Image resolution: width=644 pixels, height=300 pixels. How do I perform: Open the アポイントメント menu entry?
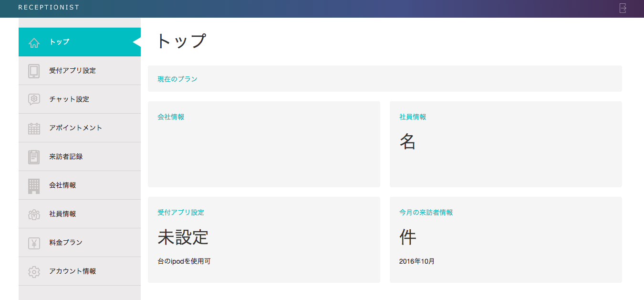(75, 128)
